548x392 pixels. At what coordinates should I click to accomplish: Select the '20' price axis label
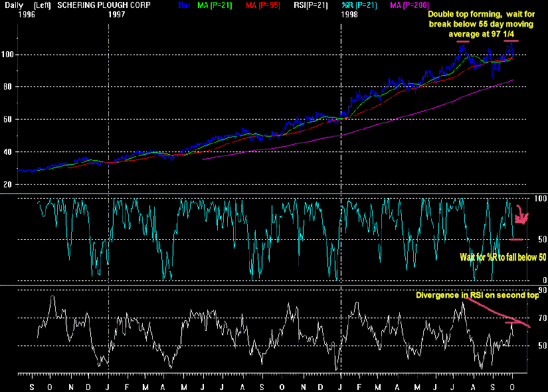click(x=7, y=185)
